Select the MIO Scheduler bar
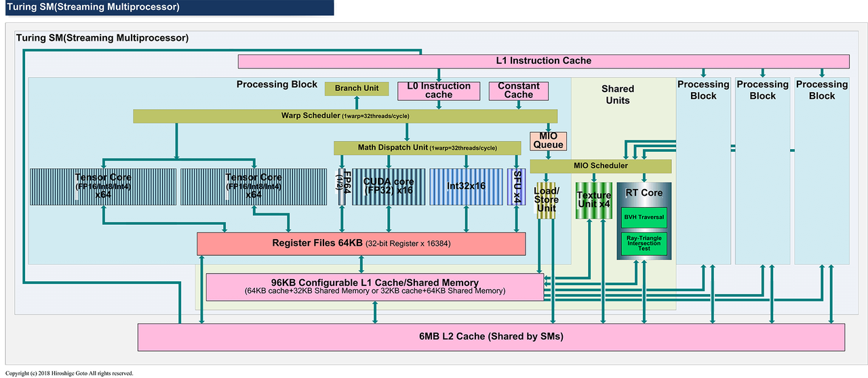 click(x=600, y=166)
